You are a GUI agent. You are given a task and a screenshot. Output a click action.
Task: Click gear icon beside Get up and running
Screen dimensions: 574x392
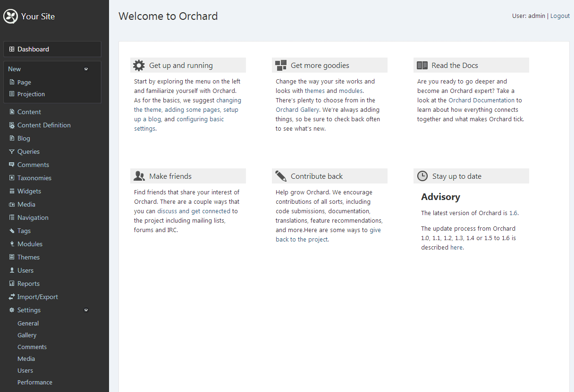[x=139, y=65]
